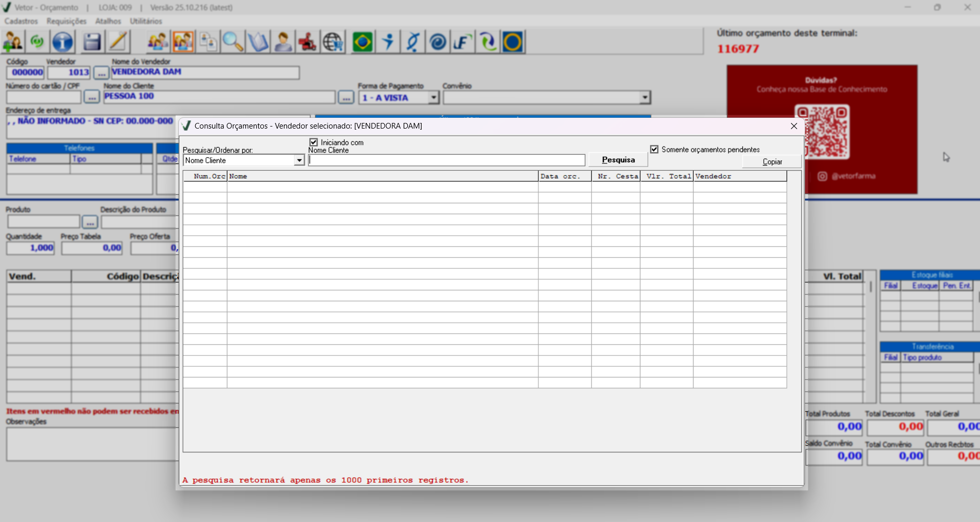Open the 'Forma de Pagamento' dropdown

(433, 97)
